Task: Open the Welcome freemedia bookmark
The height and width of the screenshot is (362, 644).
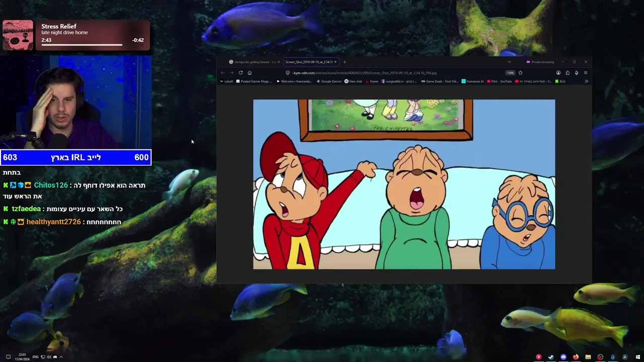Action: click(295, 81)
